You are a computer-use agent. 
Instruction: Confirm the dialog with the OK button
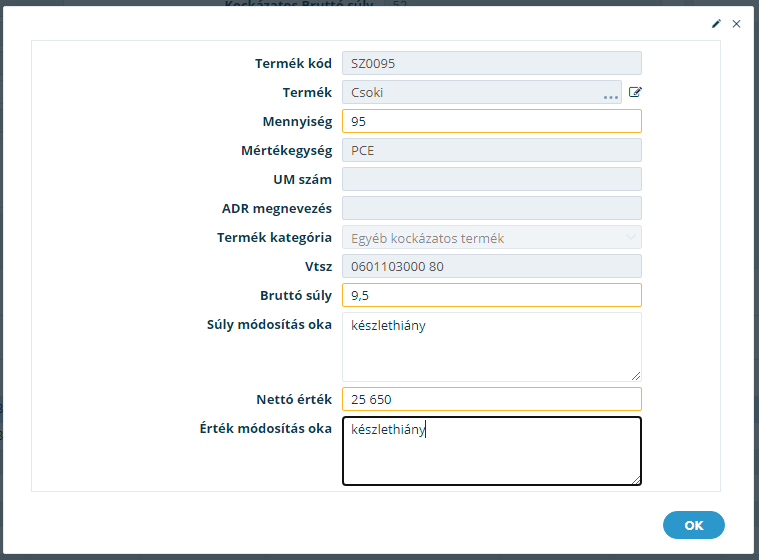pos(694,525)
